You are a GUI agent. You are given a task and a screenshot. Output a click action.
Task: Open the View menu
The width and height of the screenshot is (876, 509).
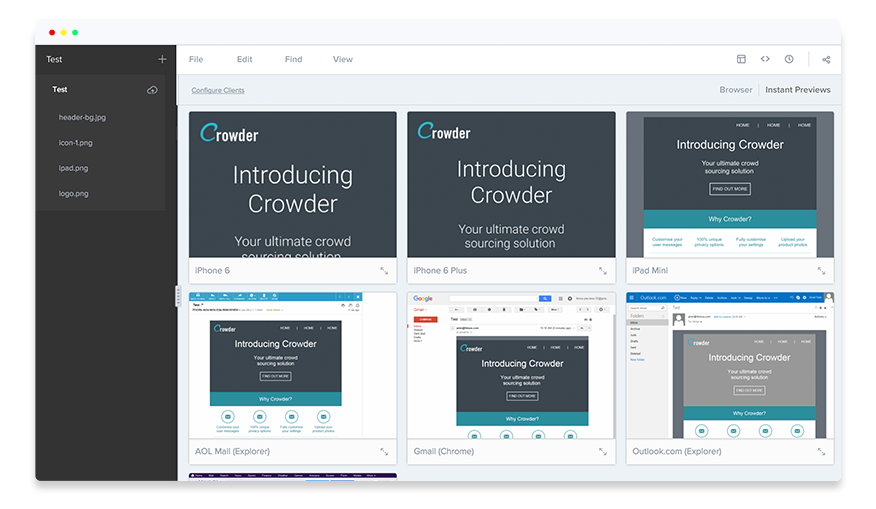[342, 59]
